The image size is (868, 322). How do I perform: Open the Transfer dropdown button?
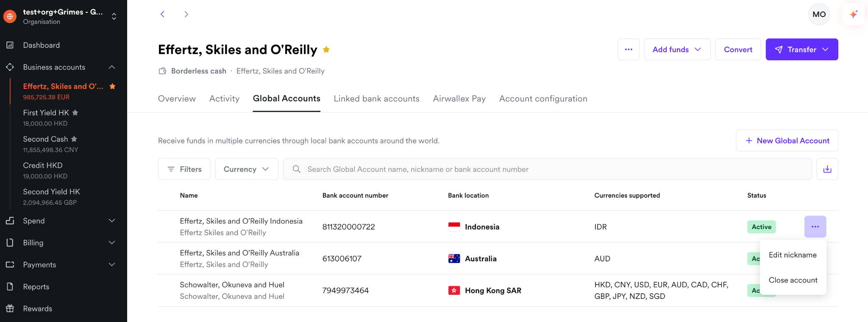(x=802, y=50)
